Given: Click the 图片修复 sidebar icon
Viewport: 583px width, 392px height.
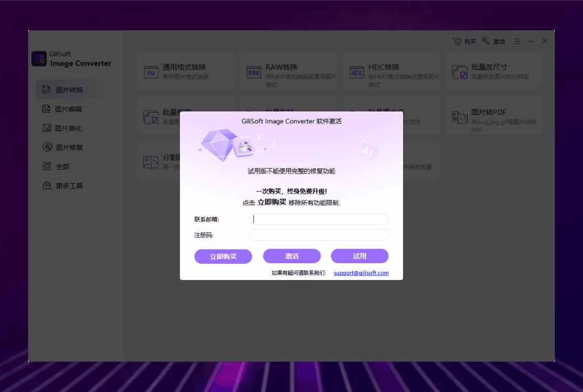Looking at the screenshot, I should 47,147.
